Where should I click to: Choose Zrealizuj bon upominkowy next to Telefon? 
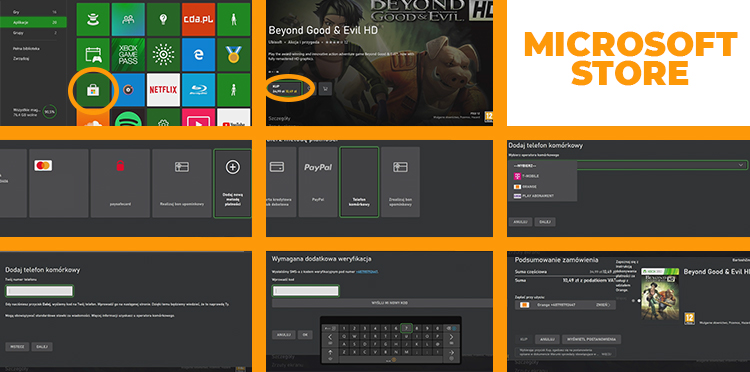pos(400,182)
